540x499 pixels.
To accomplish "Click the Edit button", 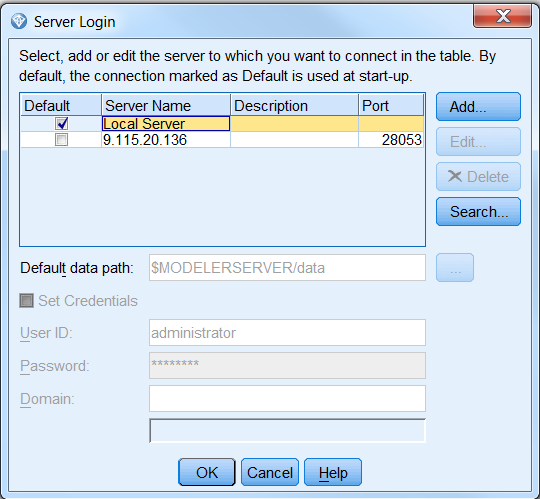I will [478, 142].
